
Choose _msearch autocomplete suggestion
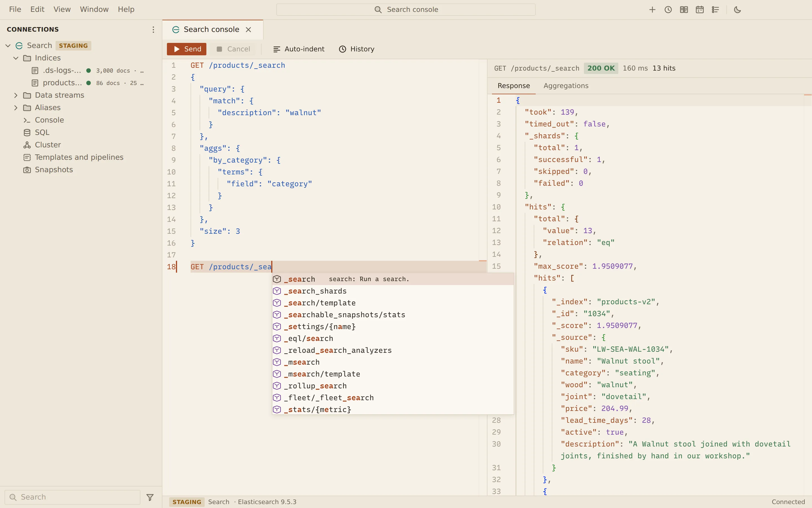393,362
